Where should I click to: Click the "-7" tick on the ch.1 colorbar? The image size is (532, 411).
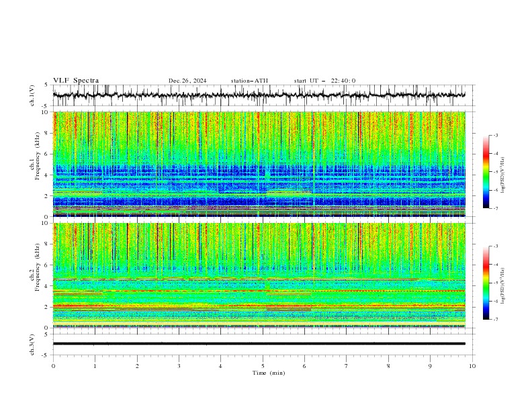tap(496, 208)
